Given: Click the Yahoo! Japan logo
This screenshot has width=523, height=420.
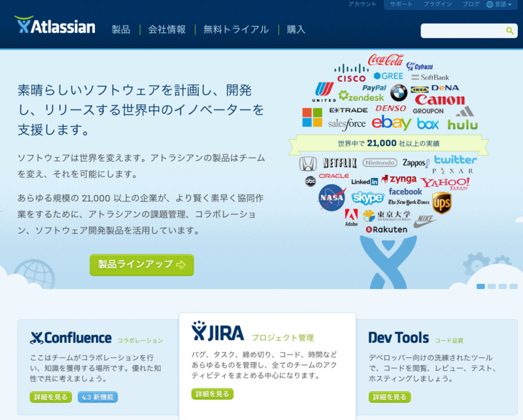Looking at the screenshot, I should point(445,184).
